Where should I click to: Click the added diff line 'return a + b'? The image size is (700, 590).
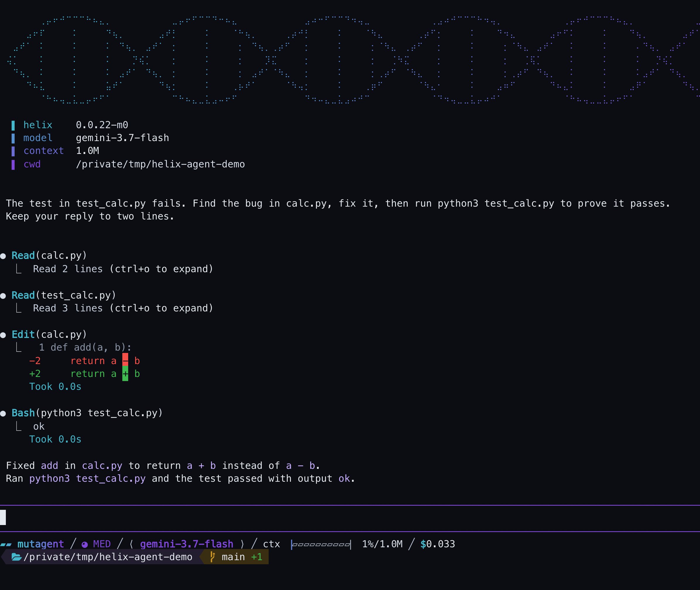pos(84,374)
